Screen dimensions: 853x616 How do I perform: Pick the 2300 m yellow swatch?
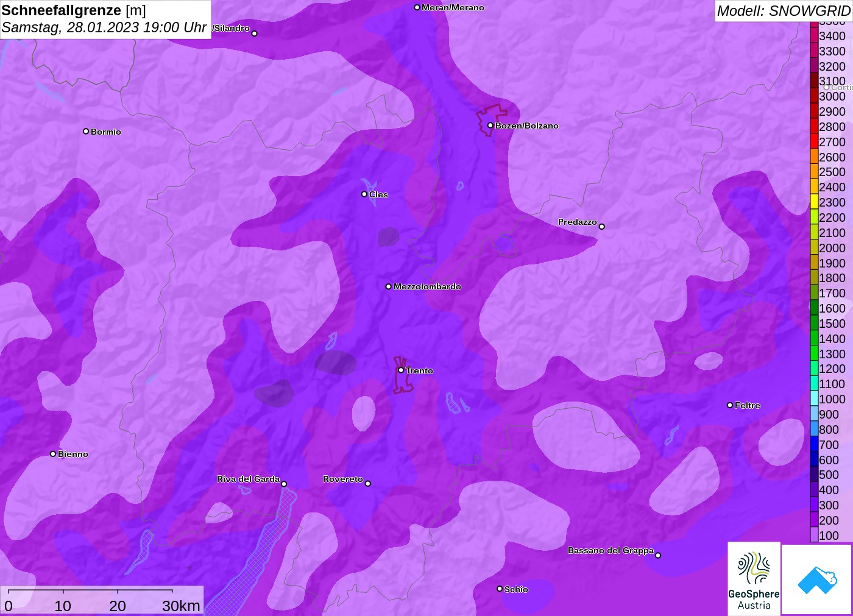pos(814,202)
